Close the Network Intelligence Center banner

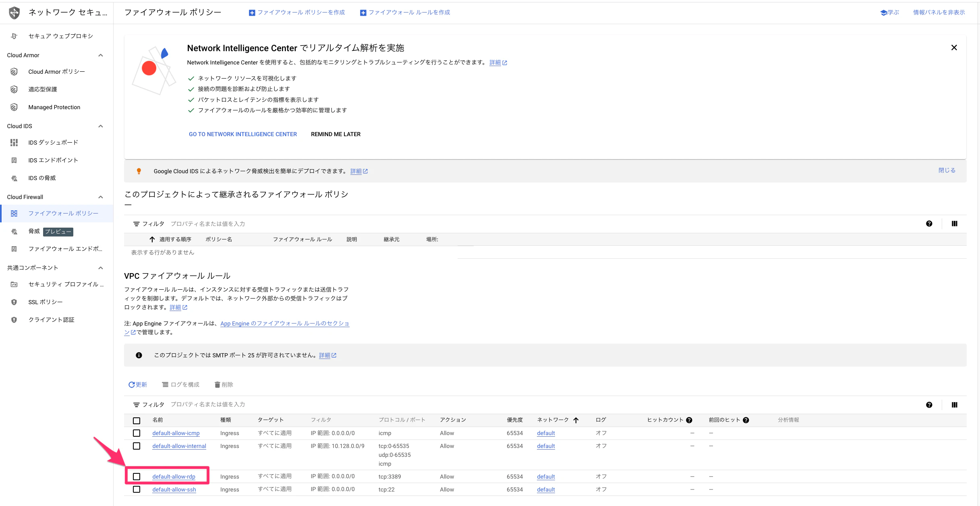pos(954,48)
